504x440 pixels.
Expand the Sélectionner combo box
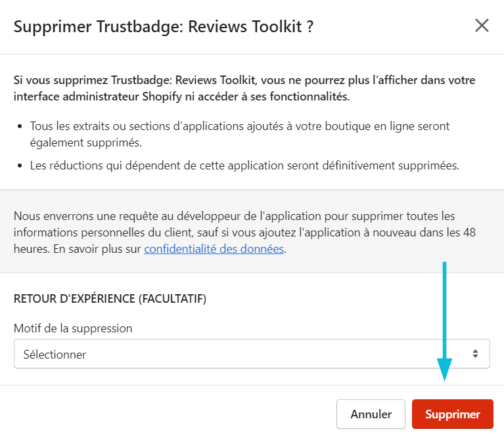(x=252, y=353)
